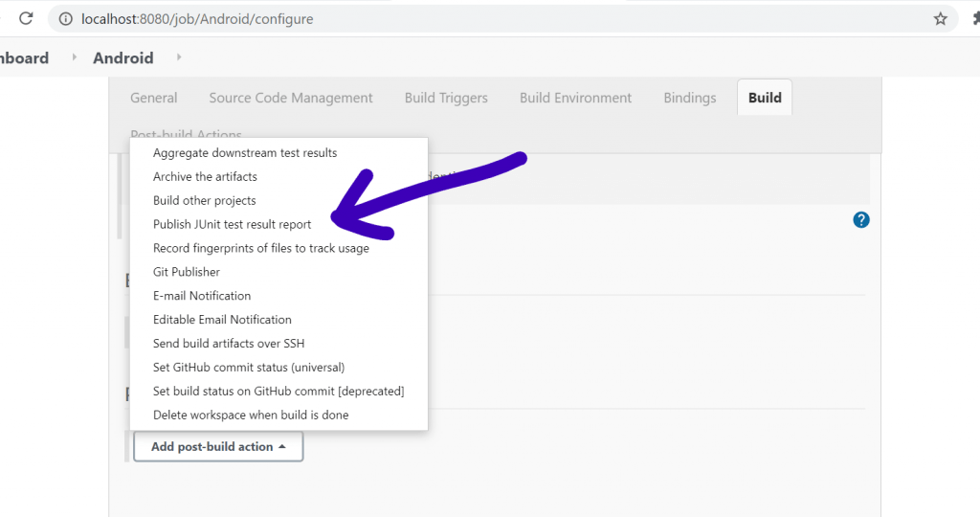980x517 pixels.
Task: Switch to the General tab
Action: (x=153, y=98)
